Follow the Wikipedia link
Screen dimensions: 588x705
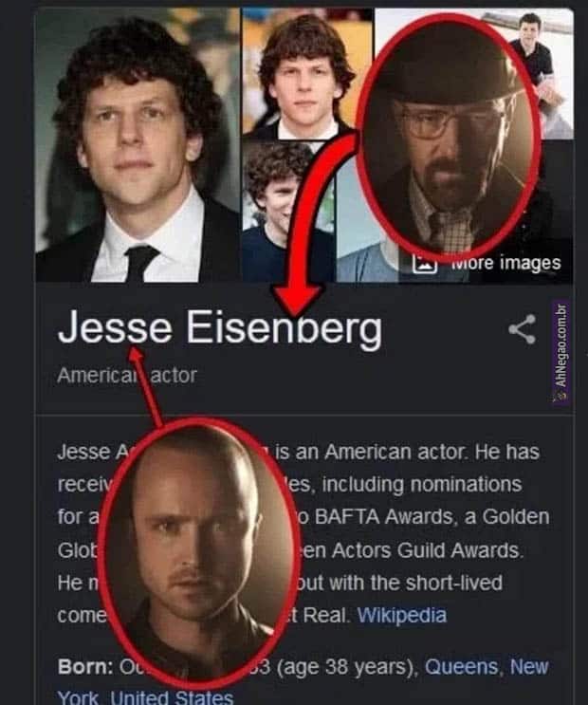[402, 615]
